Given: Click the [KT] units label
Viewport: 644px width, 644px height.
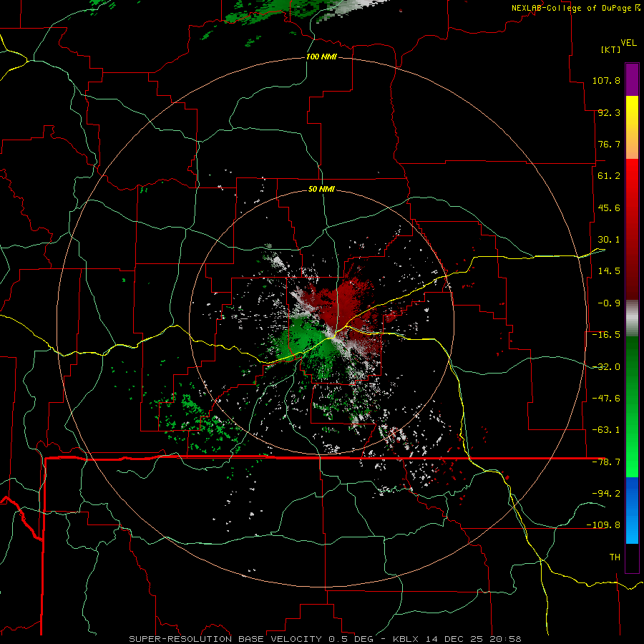Looking at the screenshot, I should pos(611,49).
